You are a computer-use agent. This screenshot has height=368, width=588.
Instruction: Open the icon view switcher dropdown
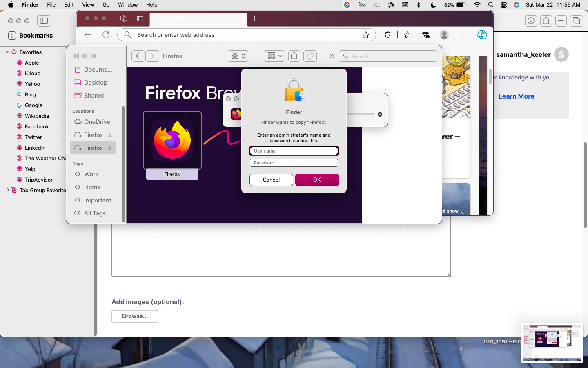238,56
